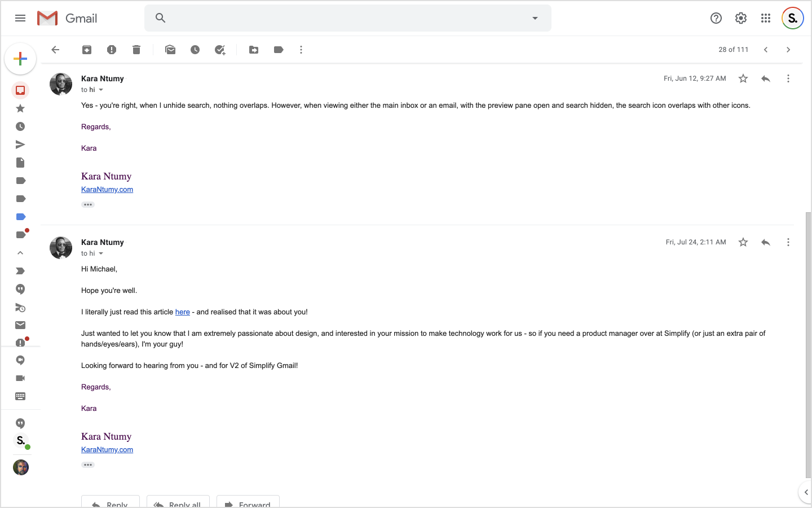This screenshot has height=508, width=812.
Task: Open Snoozed clock icon in the sidebar
Action: point(20,126)
